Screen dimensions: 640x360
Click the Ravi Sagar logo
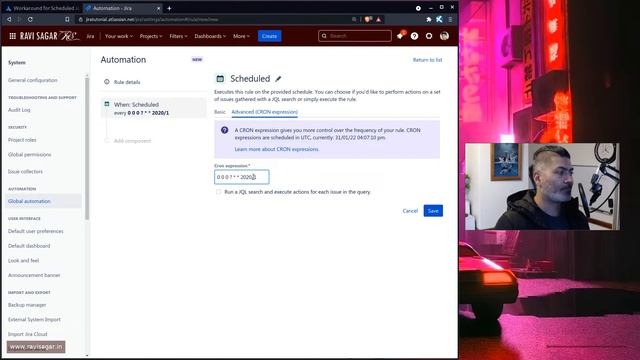coord(49,36)
